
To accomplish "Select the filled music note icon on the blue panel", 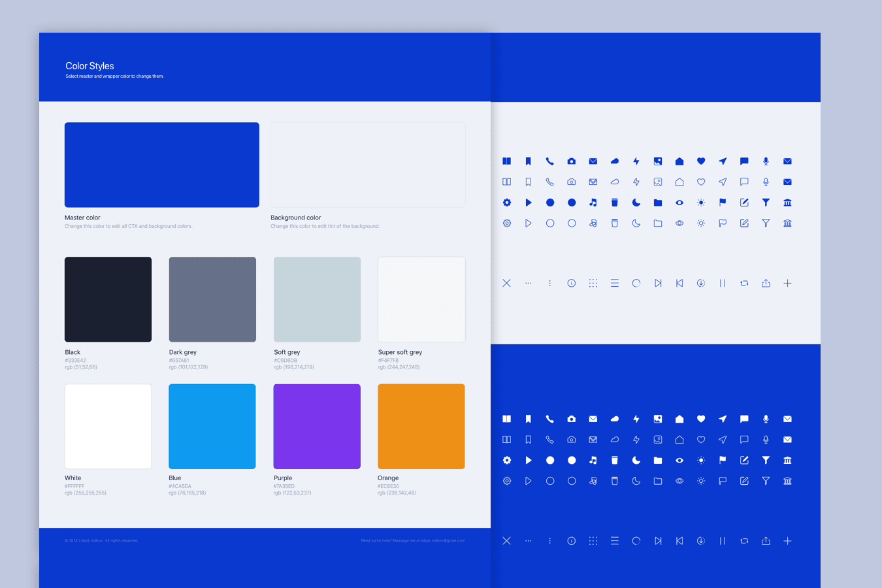I will [593, 461].
